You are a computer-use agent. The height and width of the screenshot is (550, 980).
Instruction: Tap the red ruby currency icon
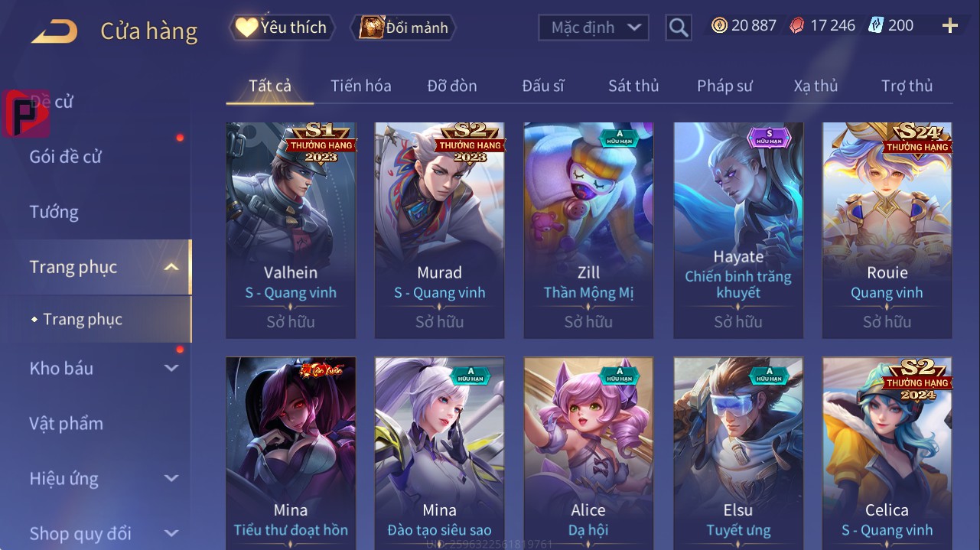pyautogui.click(x=797, y=25)
